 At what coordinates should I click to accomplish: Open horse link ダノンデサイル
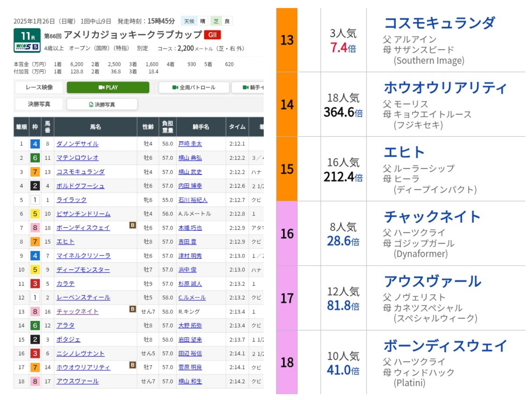(77, 144)
